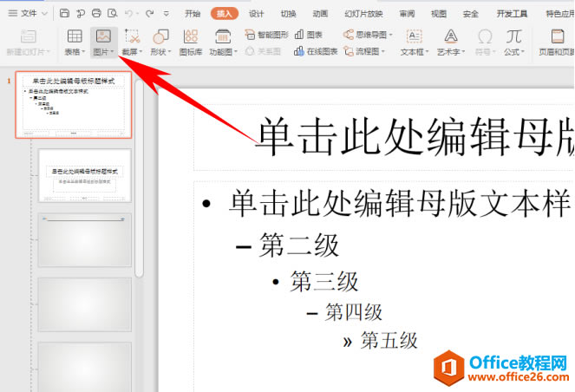Viewport: 575px width, 392px height.
Task: Open the 图标库 icon library
Action: click(x=191, y=42)
